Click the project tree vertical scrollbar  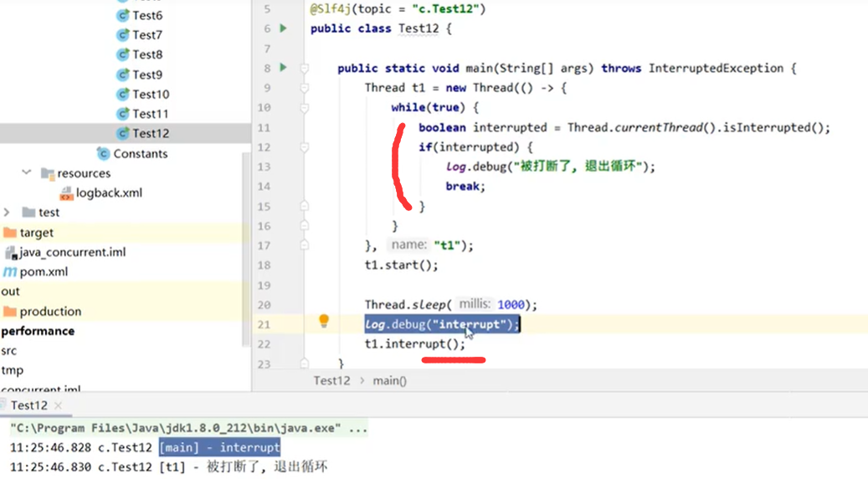coord(246,250)
